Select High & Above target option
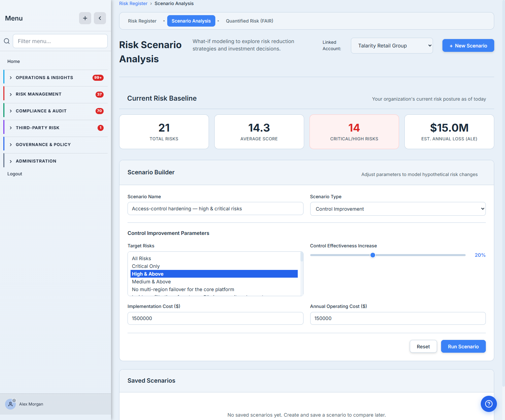Viewport: 505px width, 420px height. pos(214,274)
